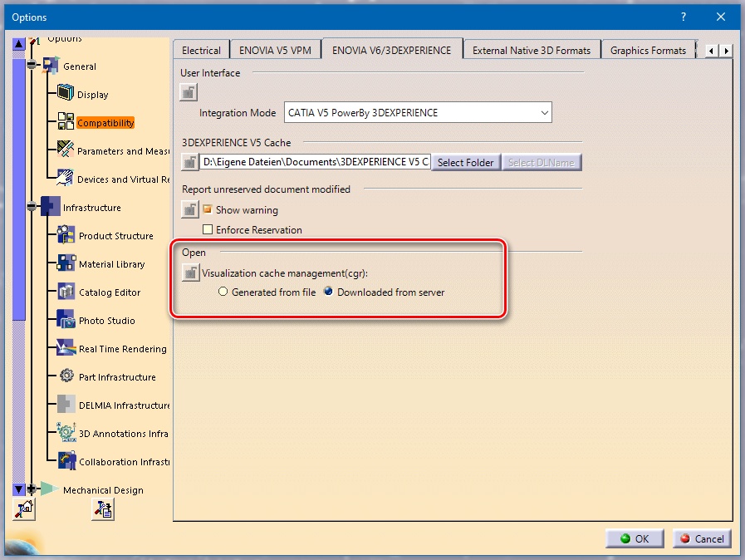Screen dimensions: 745x560
Task: Select the Downloaded from server radio button
Action: 328,292
